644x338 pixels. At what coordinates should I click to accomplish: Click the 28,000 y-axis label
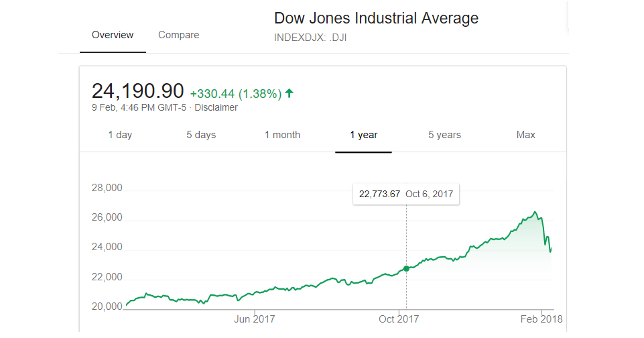[107, 188]
